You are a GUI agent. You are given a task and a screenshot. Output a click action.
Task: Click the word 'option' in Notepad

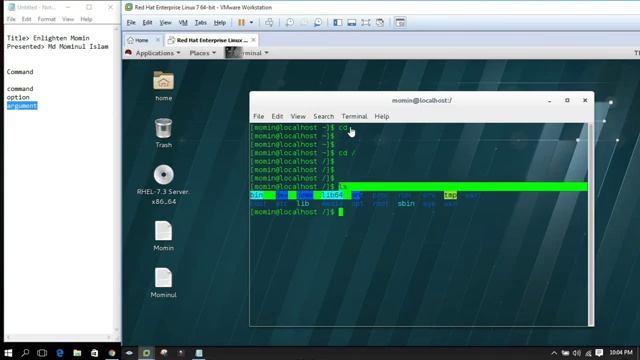18,97
